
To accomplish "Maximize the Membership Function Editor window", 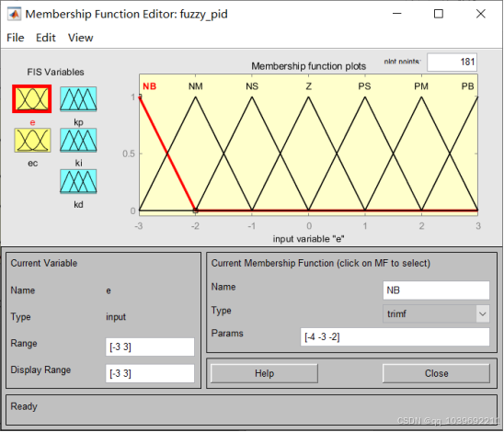I will [439, 14].
